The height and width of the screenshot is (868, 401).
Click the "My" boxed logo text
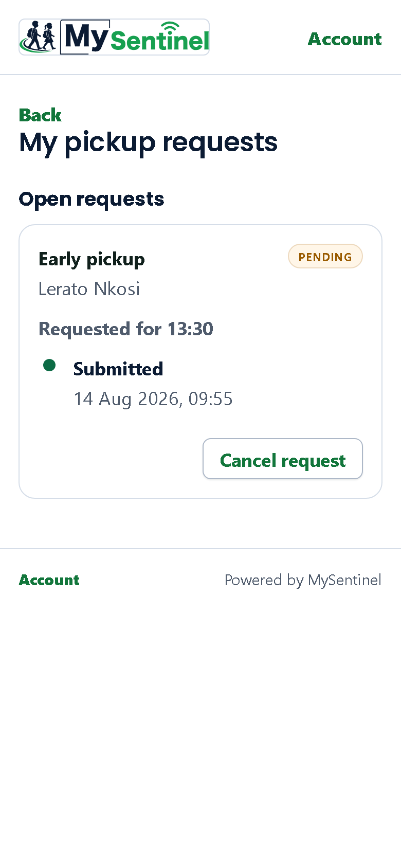tap(85, 37)
